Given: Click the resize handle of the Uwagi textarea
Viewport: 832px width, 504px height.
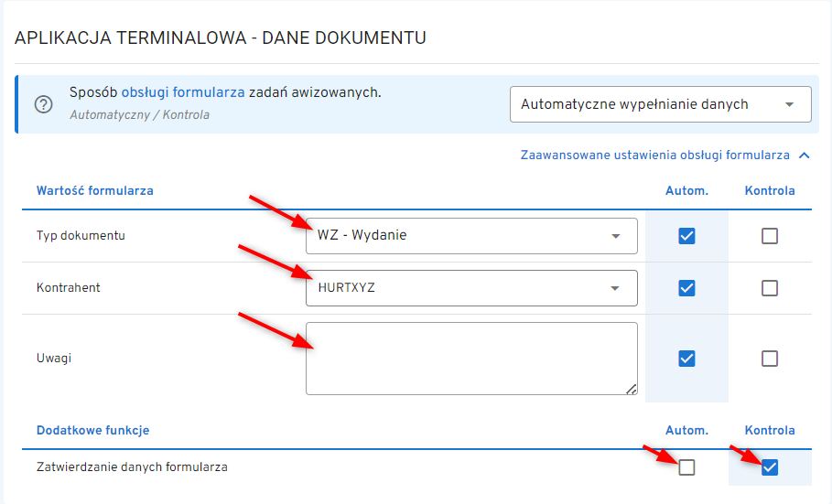Looking at the screenshot, I should 631,389.
